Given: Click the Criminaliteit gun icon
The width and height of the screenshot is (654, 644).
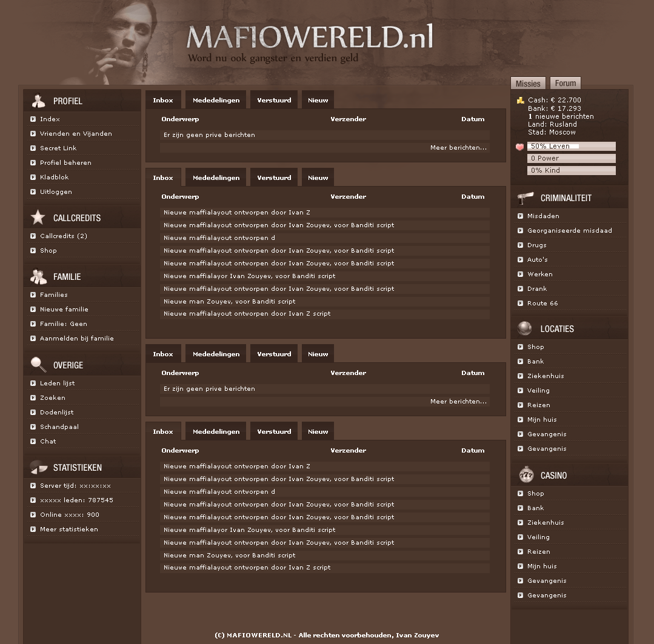Looking at the screenshot, I should 525,198.
